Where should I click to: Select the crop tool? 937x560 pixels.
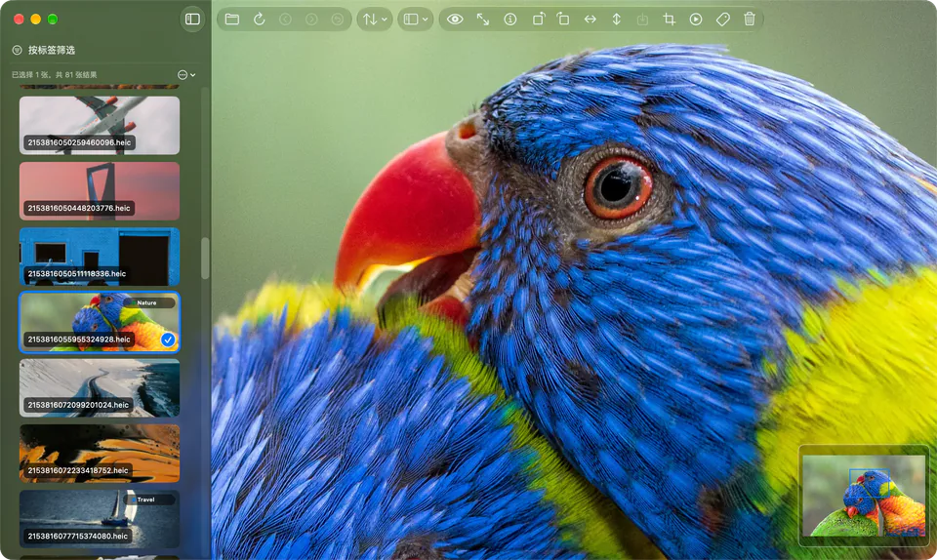click(x=670, y=20)
